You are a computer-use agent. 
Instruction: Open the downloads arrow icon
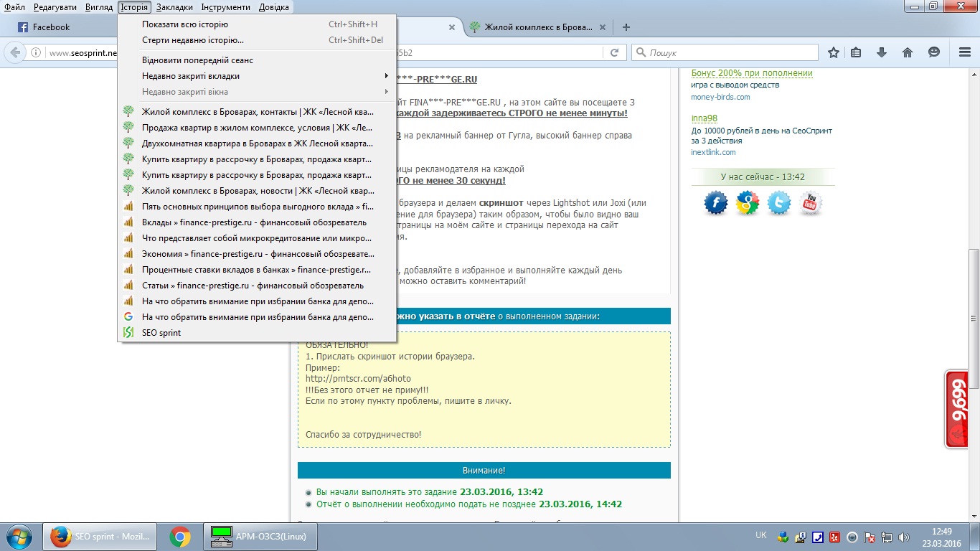(x=882, y=52)
